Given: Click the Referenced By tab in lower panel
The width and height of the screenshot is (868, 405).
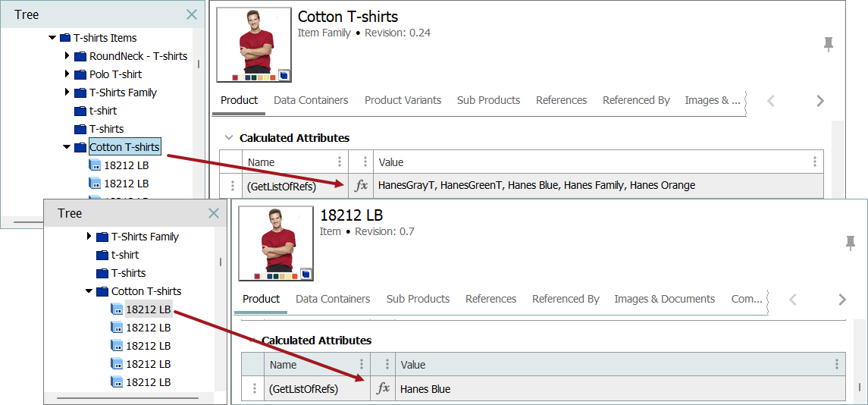Looking at the screenshot, I should click(x=566, y=299).
